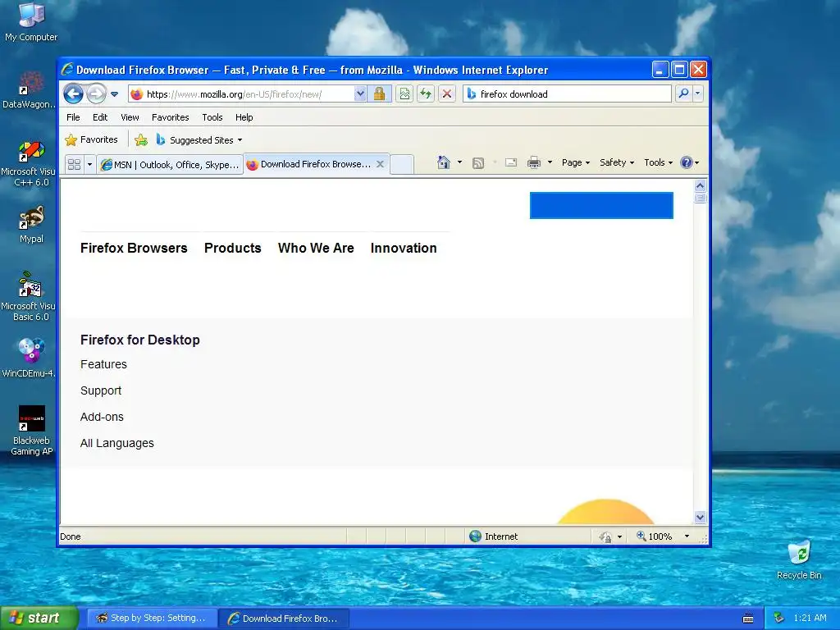The width and height of the screenshot is (840, 630).
Task: Open the tab list dropdown arrow
Action: point(89,164)
